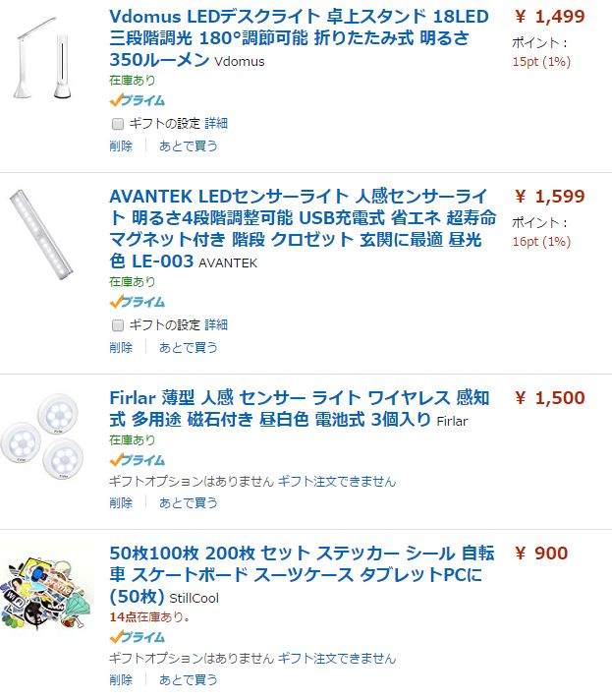Enable gift setting for AVANTEK sensor light

[x=118, y=325]
